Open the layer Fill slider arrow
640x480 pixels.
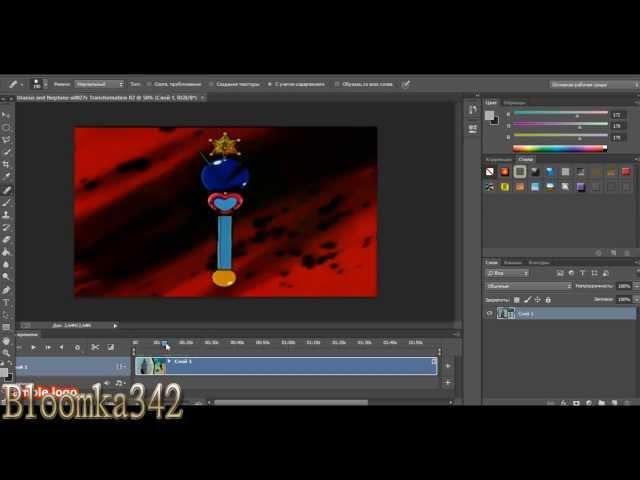(636, 300)
